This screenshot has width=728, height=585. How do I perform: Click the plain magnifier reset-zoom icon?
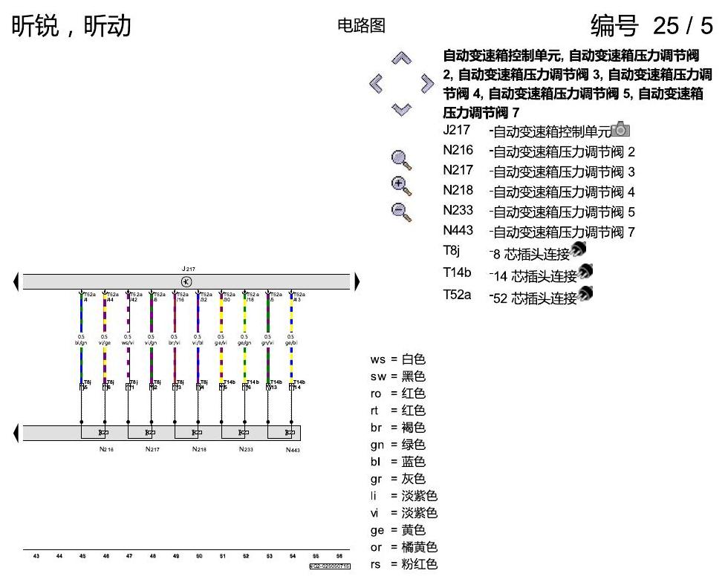pos(401,160)
